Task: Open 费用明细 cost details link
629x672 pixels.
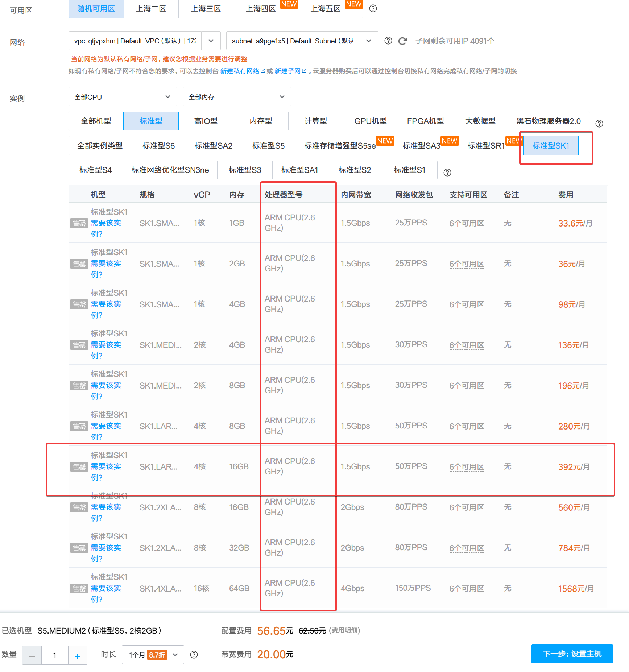Action: point(344,630)
